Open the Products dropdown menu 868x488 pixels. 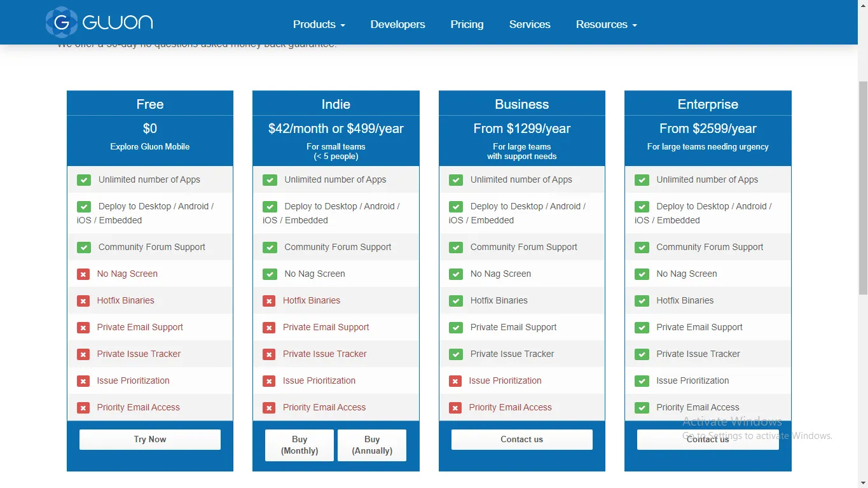(319, 24)
